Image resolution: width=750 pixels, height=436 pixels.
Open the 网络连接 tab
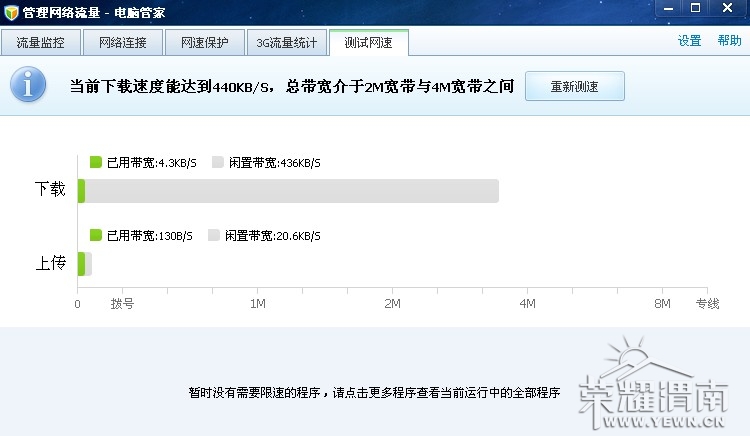click(123, 43)
